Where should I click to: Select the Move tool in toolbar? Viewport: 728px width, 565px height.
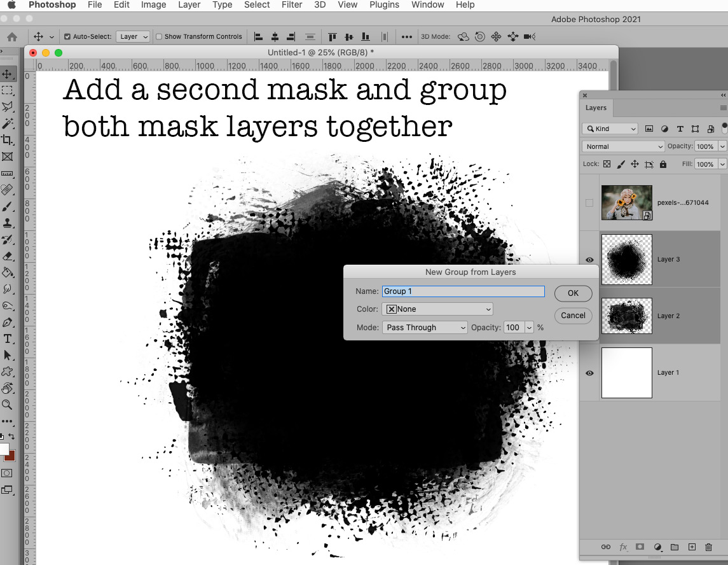(8, 74)
